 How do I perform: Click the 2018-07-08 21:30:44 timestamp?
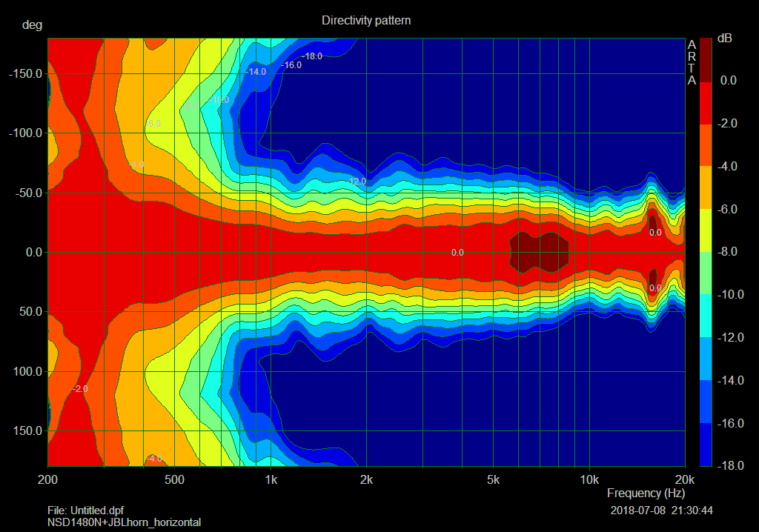click(661, 511)
